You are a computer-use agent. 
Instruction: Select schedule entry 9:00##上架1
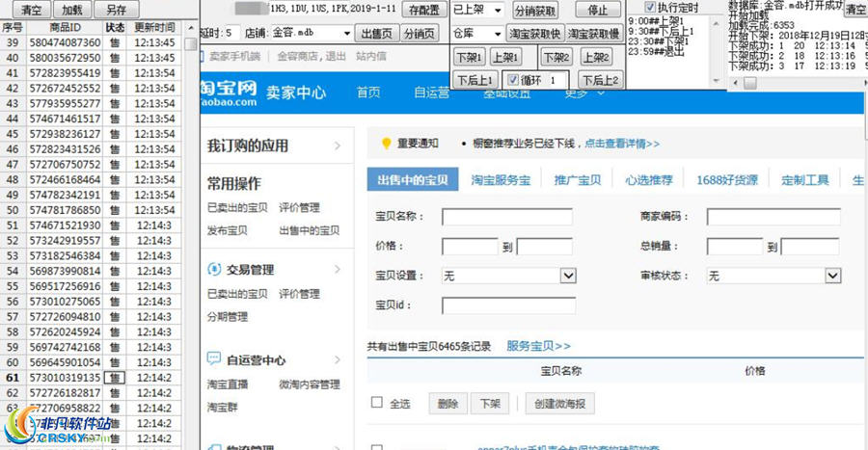(x=656, y=21)
